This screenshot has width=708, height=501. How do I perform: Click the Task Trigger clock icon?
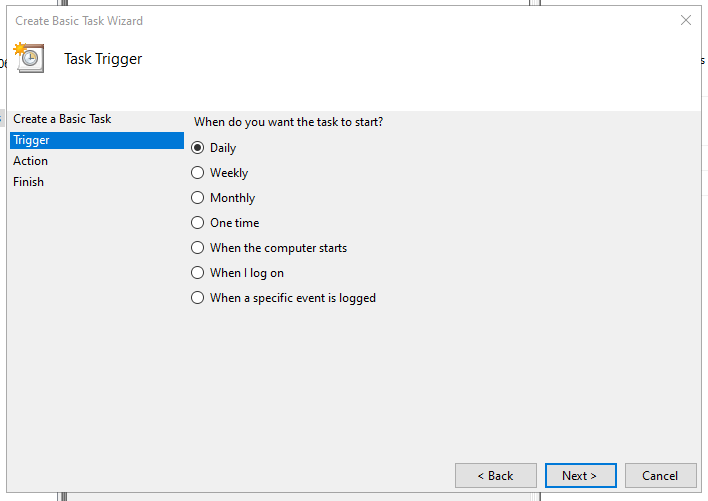pyautogui.click(x=29, y=57)
